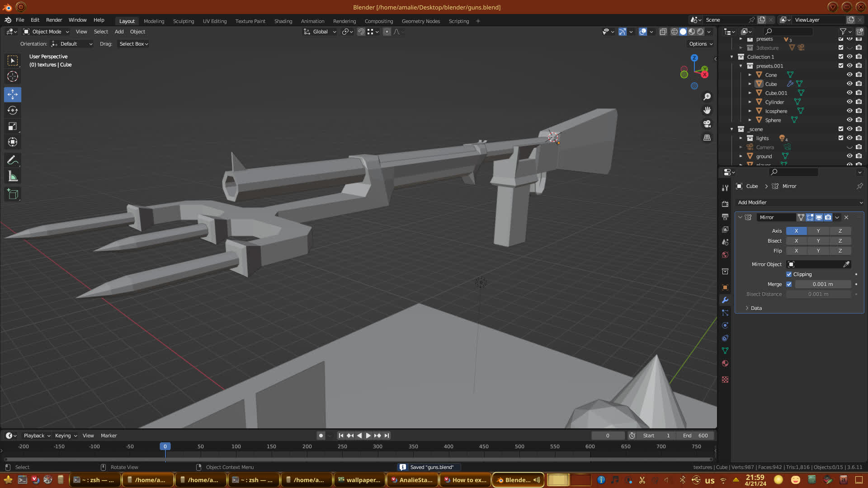Switch to the Sculpting workspace tab

point(183,21)
